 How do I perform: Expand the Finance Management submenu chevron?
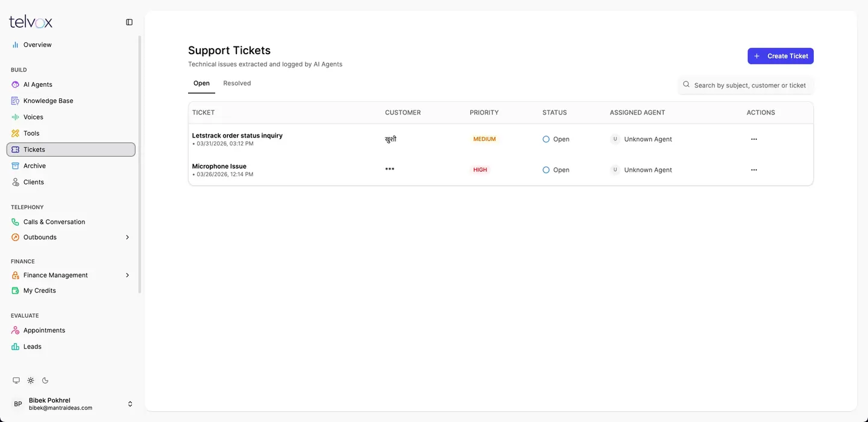pos(127,276)
